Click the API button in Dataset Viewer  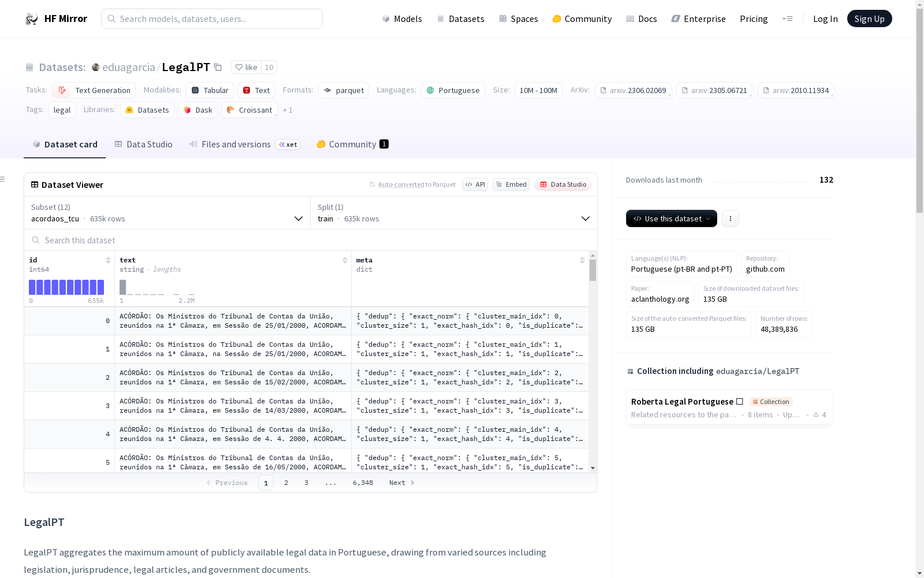point(475,184)
